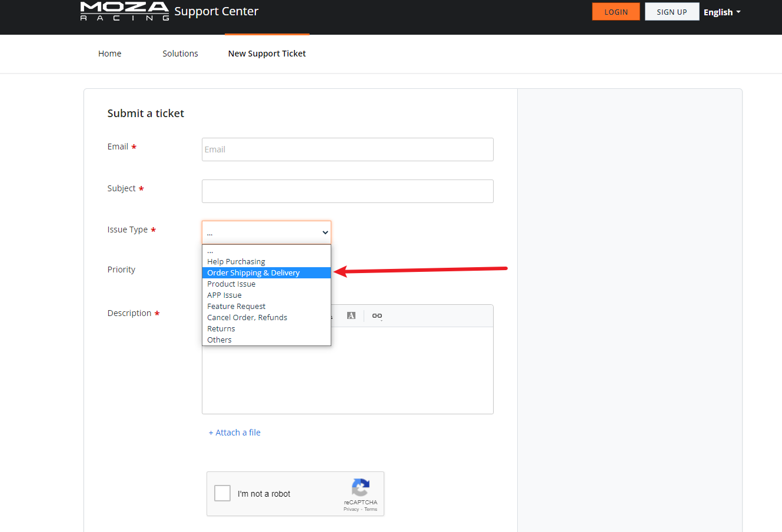The height and width of the screenshot is (532, 782).
Task: Open the Solutions tab
Action: click(180, 54)
